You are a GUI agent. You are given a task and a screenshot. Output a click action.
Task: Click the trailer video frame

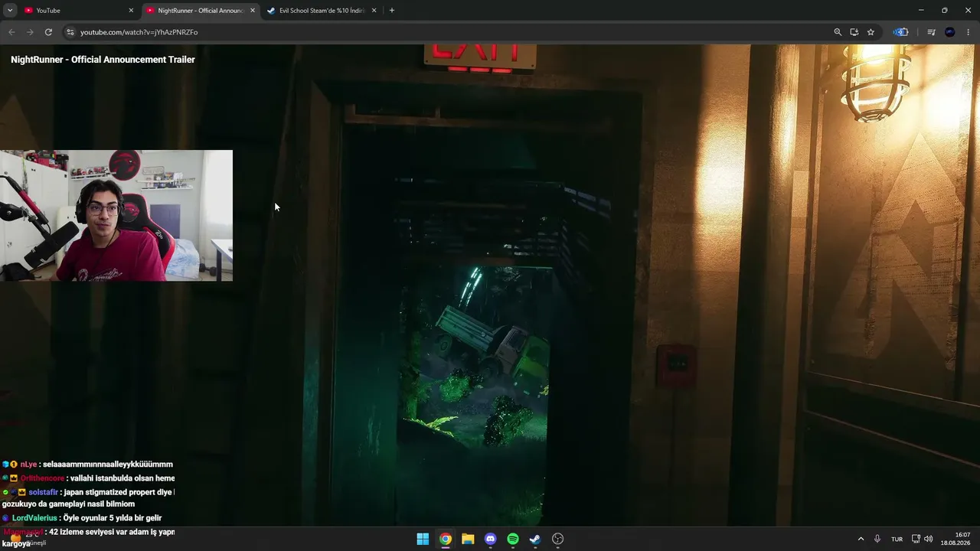[x=490, y=285]
